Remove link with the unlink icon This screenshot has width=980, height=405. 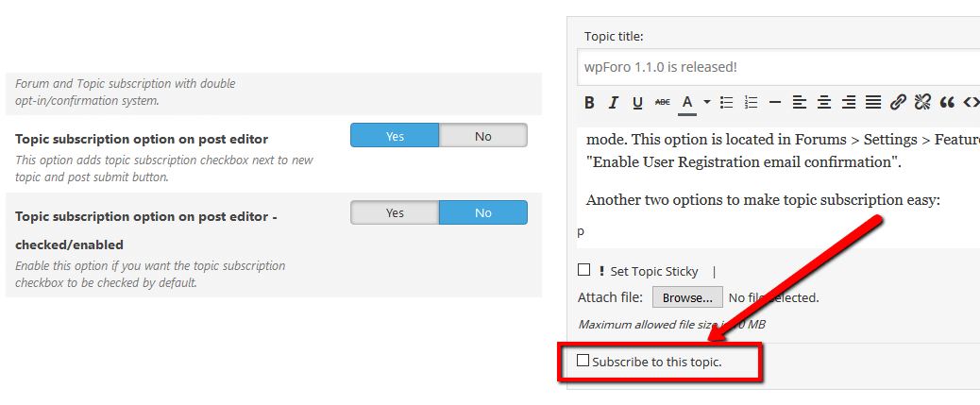(x=922, y=102)
